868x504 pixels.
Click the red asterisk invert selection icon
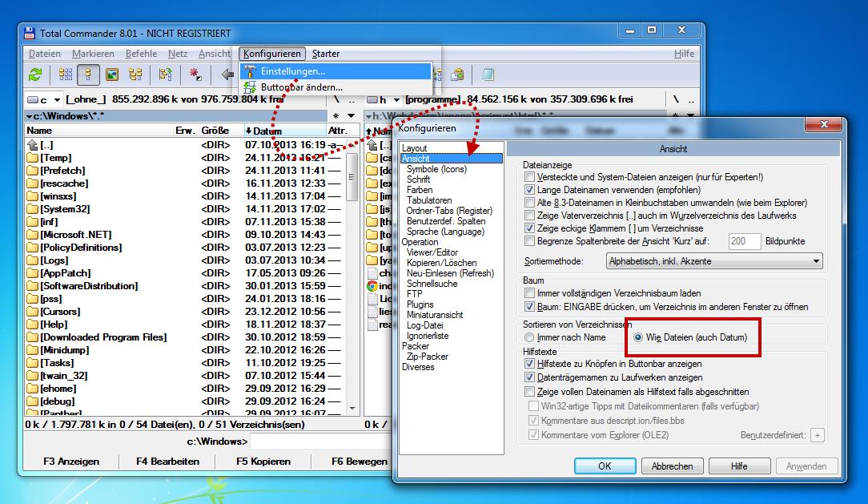tap(195, 75)
